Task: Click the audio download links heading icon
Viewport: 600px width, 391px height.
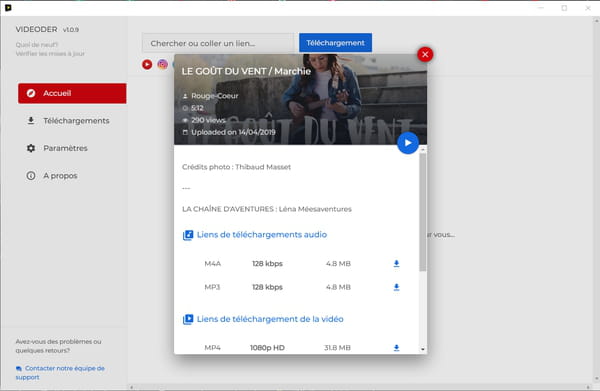Action: [x=188, y=235]
